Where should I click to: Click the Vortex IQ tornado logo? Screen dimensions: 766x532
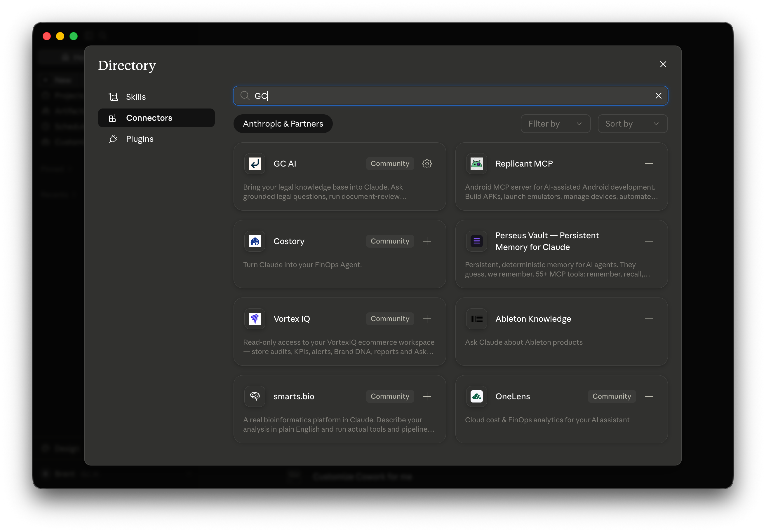[255, 319]
